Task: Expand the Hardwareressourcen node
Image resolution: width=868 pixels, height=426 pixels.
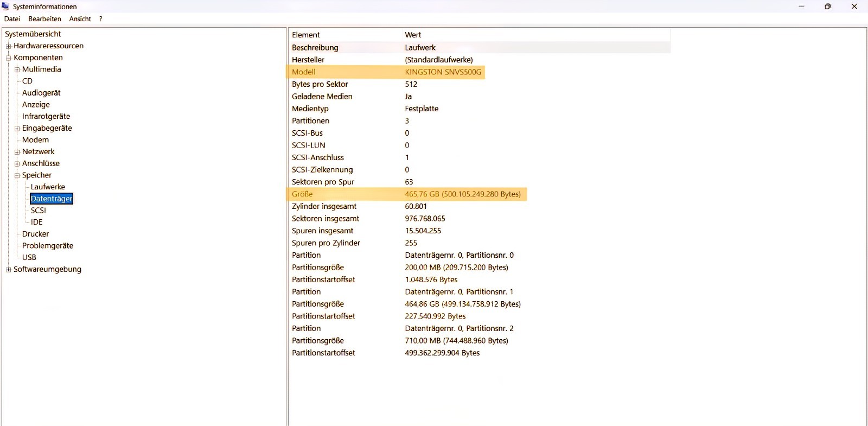Action: [x=8, y=46]
